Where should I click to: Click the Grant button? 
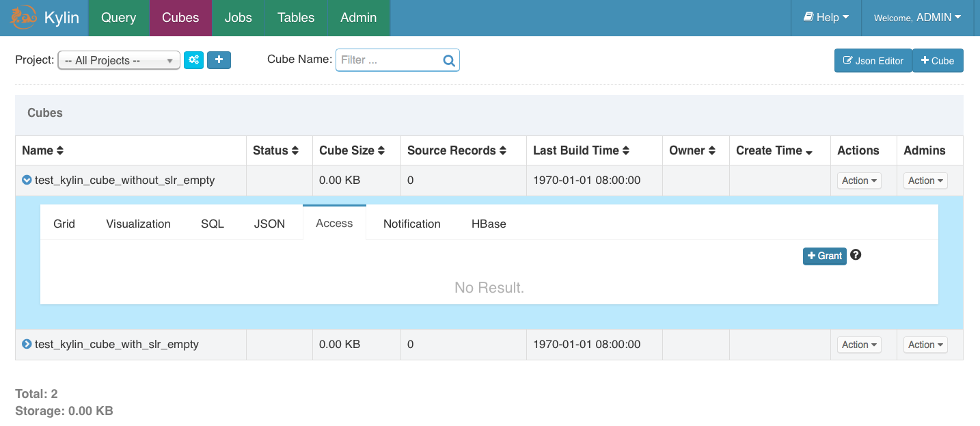[824, 256]
